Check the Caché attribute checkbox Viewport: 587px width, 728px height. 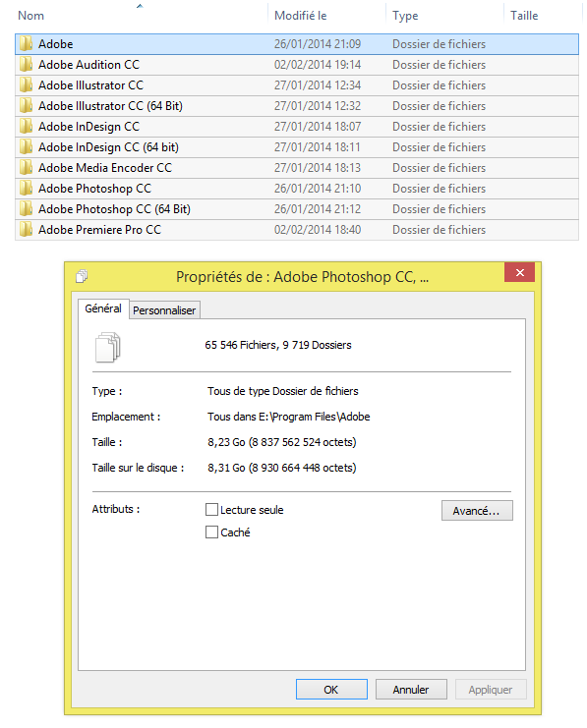click(212, 532)
